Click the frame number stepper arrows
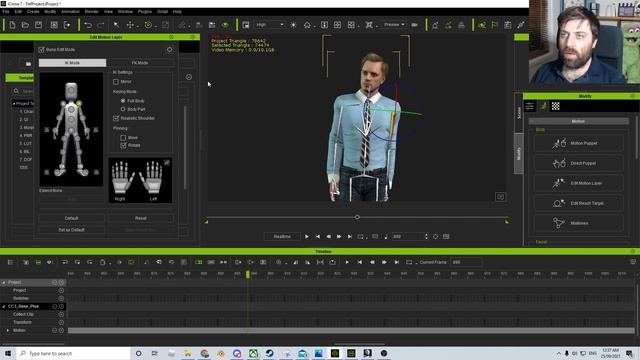The height and width of the screenshot is (360, 640). click(x=426, y=236)
